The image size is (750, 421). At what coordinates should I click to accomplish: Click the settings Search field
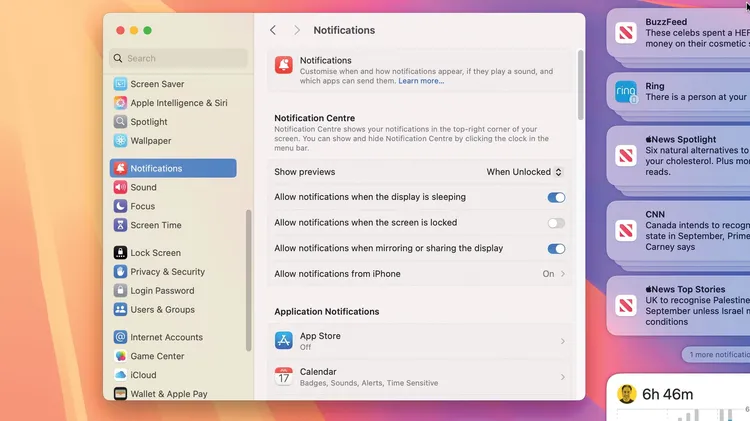tap(178, 58)
